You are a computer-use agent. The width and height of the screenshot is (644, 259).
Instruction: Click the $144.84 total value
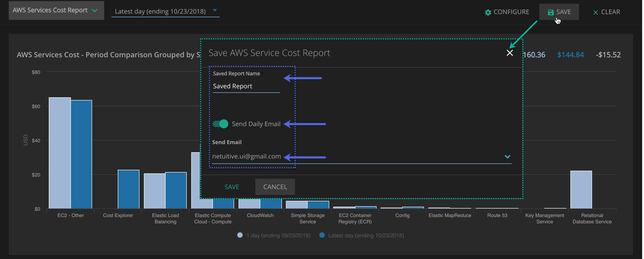[570, 55]
